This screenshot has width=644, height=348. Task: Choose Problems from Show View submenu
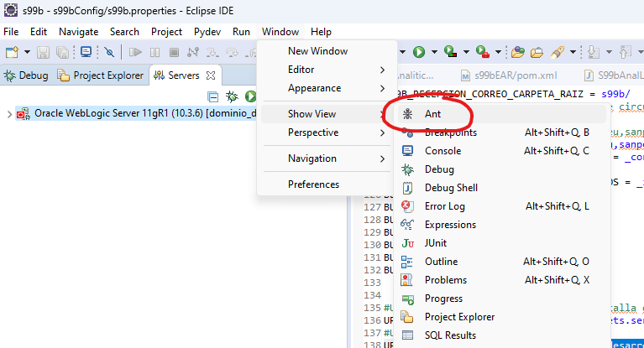pos(501,280)
